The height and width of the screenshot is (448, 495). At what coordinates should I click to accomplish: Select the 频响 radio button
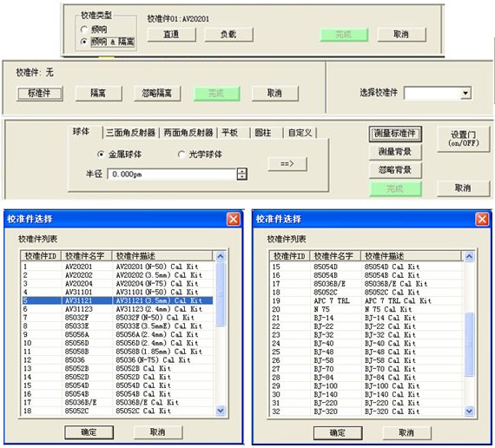(x=84, y=30)
